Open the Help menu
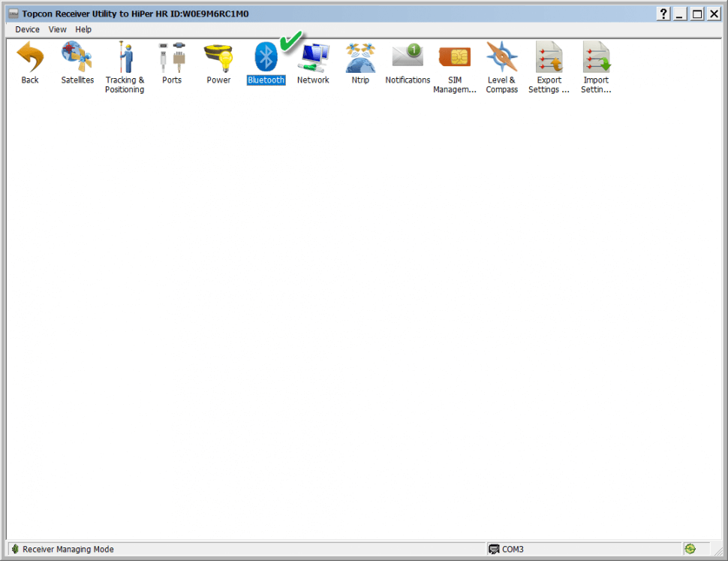Screen dimensions: 728x561 83,29
